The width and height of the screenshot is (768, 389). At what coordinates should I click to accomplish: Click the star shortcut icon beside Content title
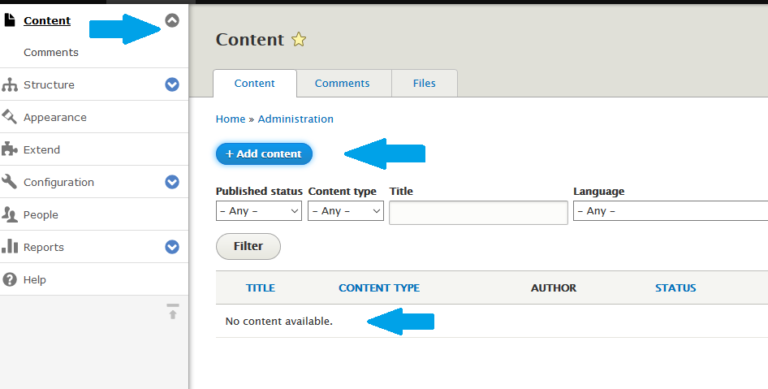[299, 39]
